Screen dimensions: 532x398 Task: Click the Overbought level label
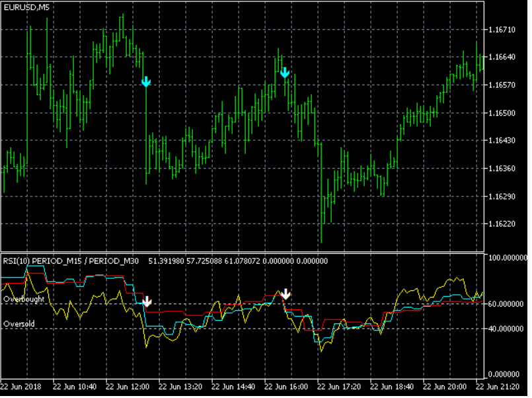pos(24,299)
